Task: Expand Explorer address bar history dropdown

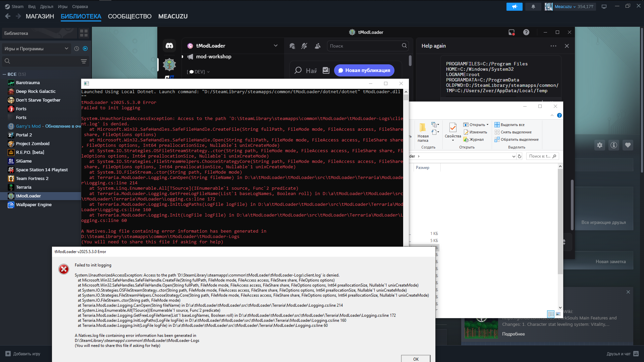Action: (x=514, y=156)
